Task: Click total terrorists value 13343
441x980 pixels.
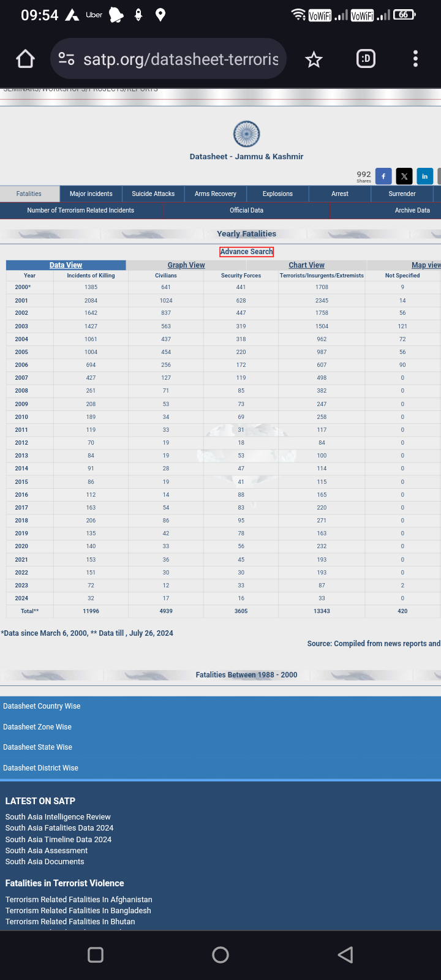Action: [x=322, y=611]
